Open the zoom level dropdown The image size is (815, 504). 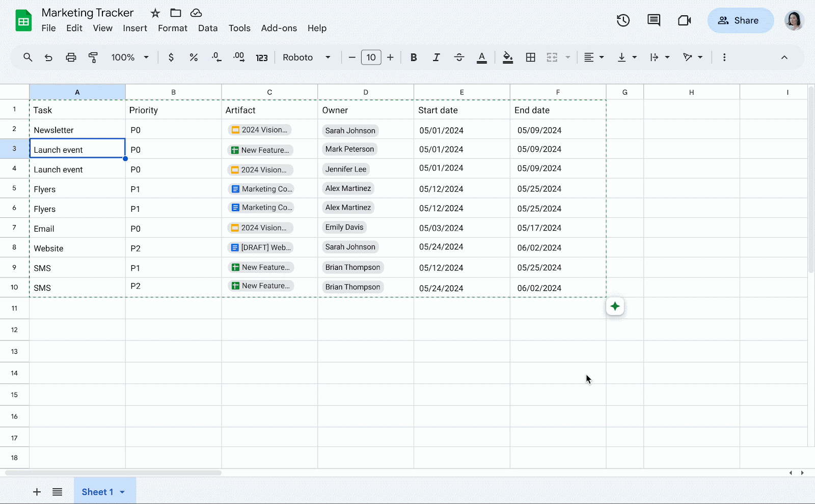tap(129, 57)
